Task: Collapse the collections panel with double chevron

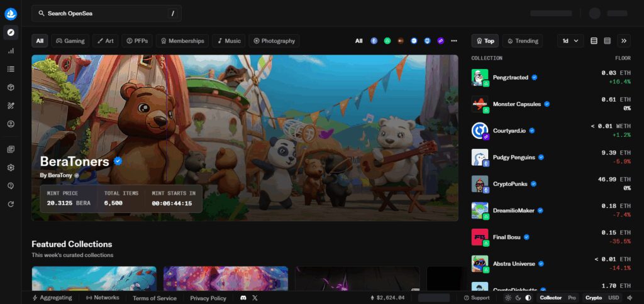Action: (x=624, y=41)
